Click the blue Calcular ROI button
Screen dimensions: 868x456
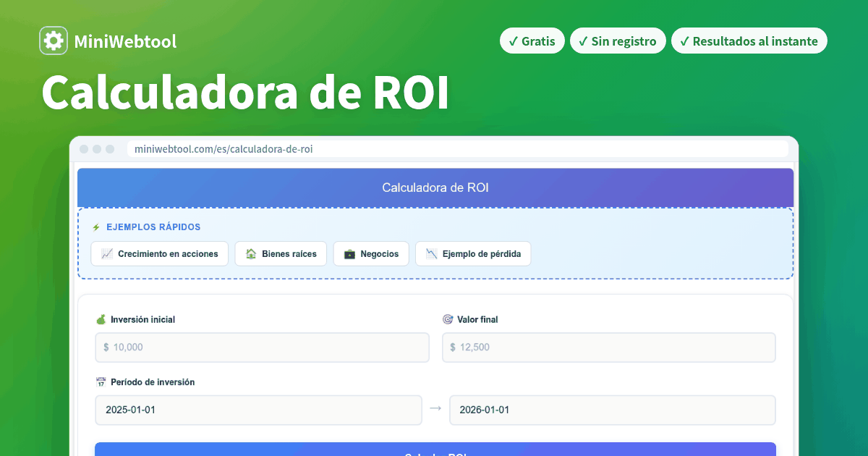coord(435,449)
